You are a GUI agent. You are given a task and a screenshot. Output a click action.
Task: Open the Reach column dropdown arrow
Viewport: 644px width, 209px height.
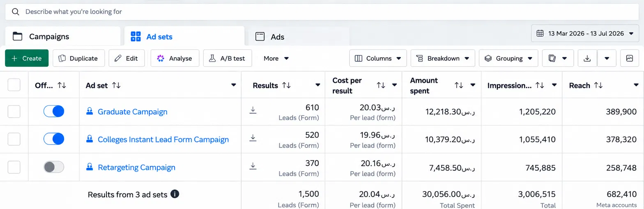click(636, 85)
